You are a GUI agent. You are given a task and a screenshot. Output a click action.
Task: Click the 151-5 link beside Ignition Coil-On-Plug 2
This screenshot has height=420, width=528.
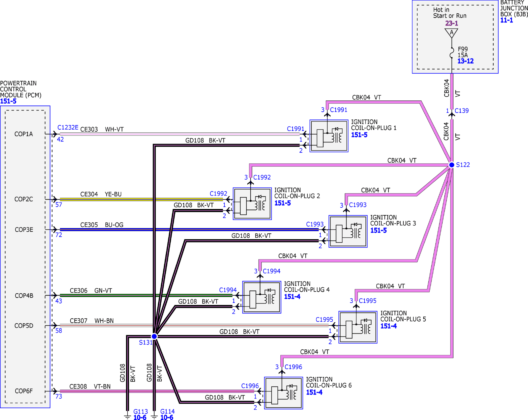pos(283,203)
